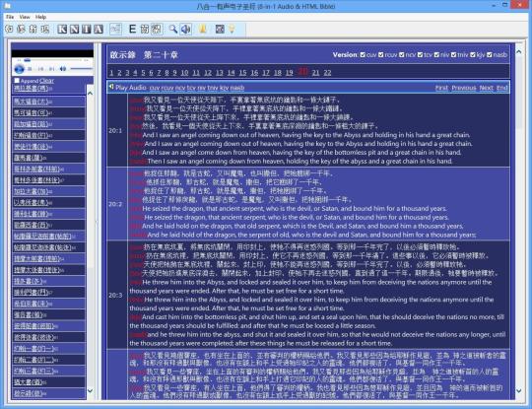This screenshot has height=409, width=532.
Task: Stop playback in the sidebar media player
Action: tap(31, 69)
